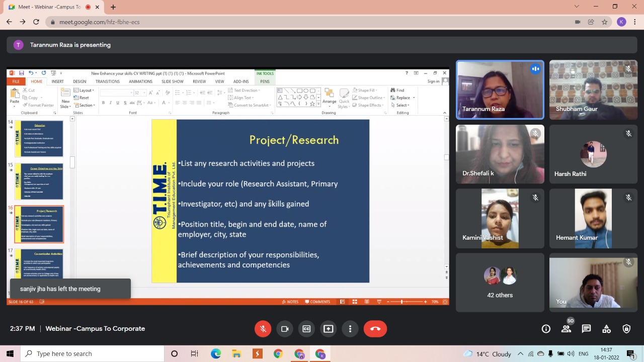
Task: Open the Activities icon
Action: (606, 329)
